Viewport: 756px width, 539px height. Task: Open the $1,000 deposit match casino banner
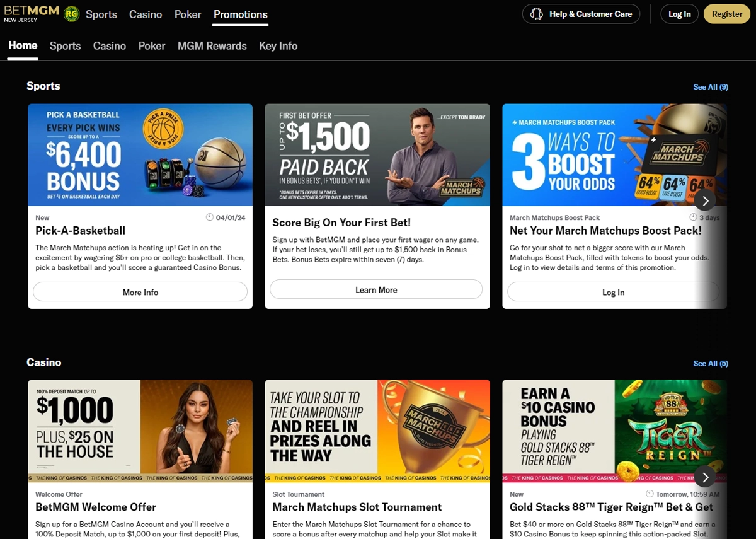140,431
